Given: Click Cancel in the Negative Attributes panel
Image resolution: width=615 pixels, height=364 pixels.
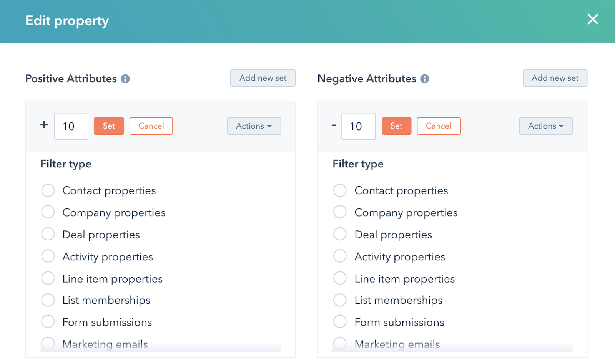Looking at the screenshot, I should (x=439, y=126).
